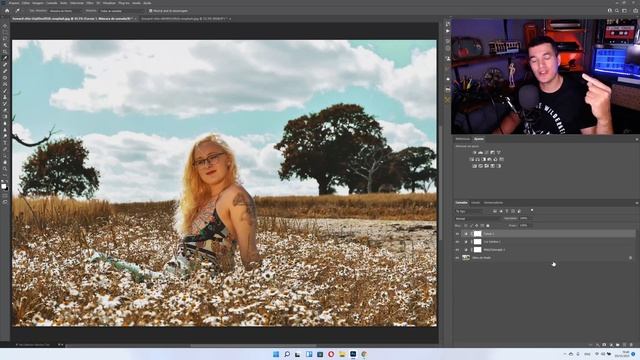Toggle lock transparent pixels
640x360 pixels.
click(466, 225)
